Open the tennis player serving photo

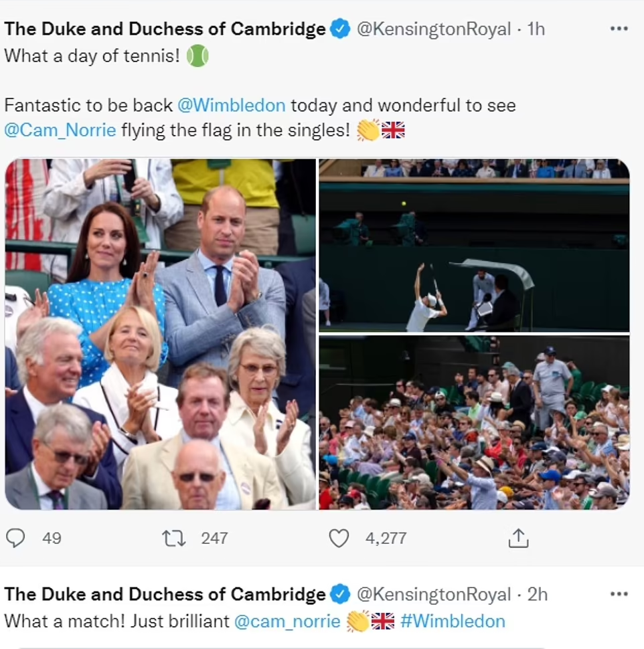(x=474, y=245)
